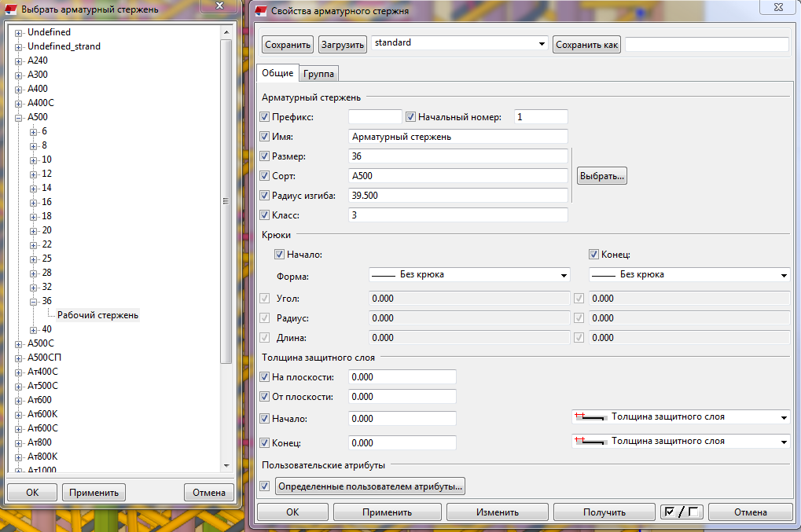The height and width of the screenshot is (532, 801).
Task: Expand the size 40 tree node
Action: coord(34,329)
